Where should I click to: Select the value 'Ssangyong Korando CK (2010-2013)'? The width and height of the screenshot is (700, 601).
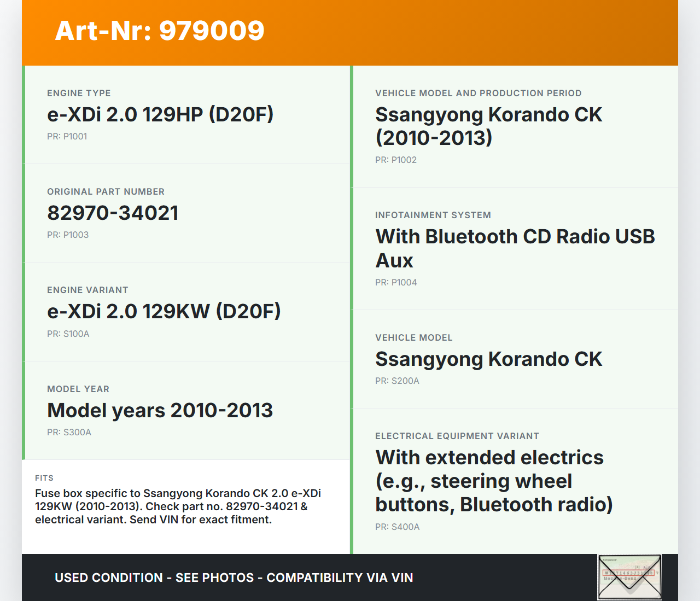click(489, 126)
